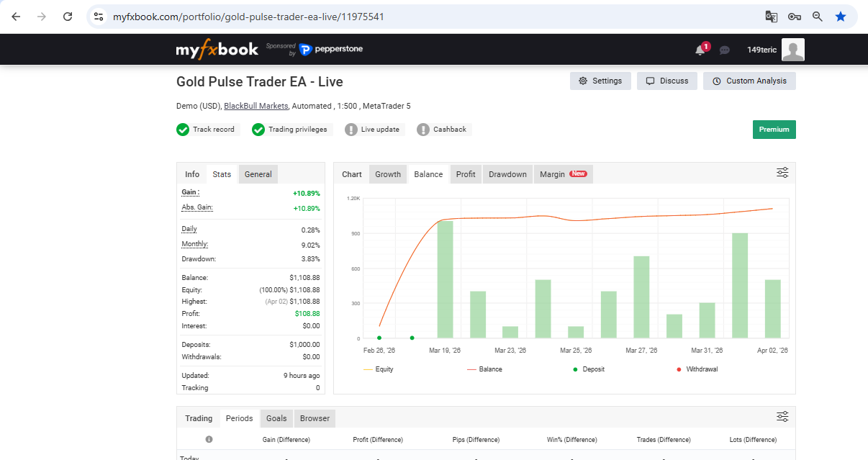
Task: Open the saved passwords key icon
Action: click(794, 17)
